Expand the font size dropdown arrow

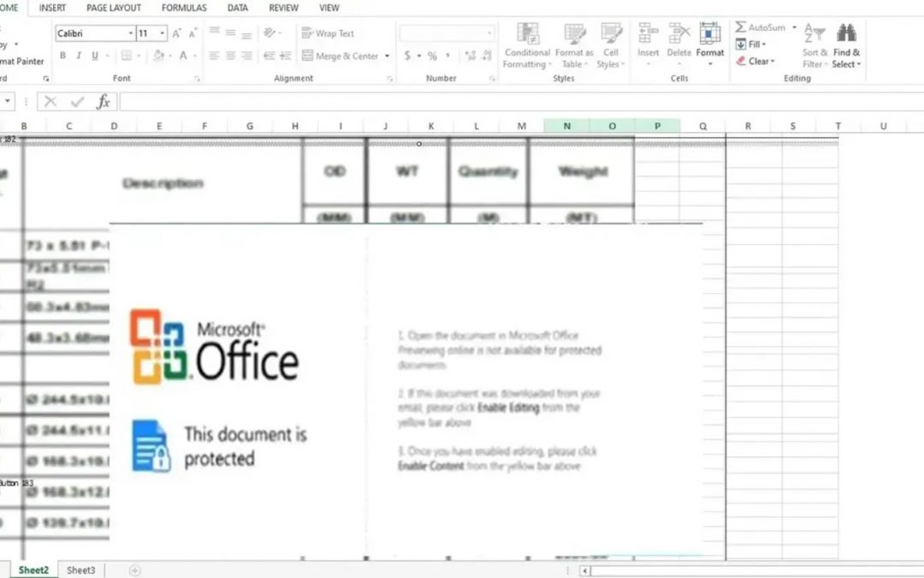click(x=162, y=33)
